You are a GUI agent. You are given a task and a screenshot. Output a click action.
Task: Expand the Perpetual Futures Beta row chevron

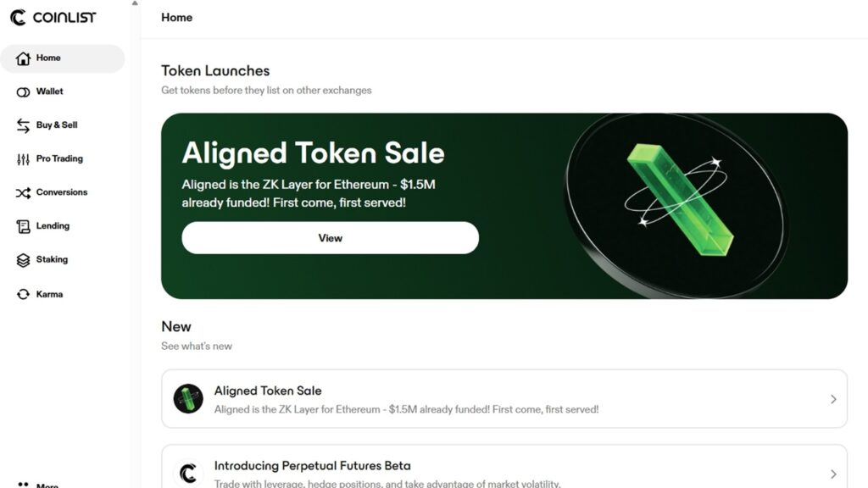(x=832, y=473)
